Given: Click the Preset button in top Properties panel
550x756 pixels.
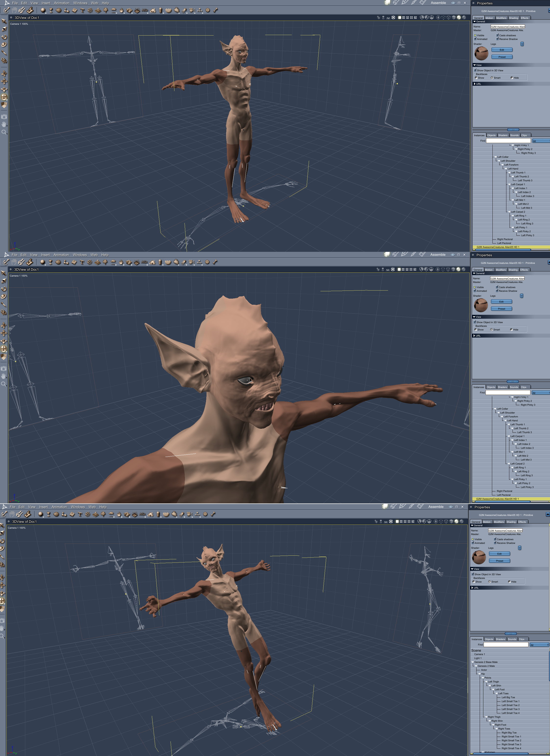Looking at the screenshot, I should (502, 57).
